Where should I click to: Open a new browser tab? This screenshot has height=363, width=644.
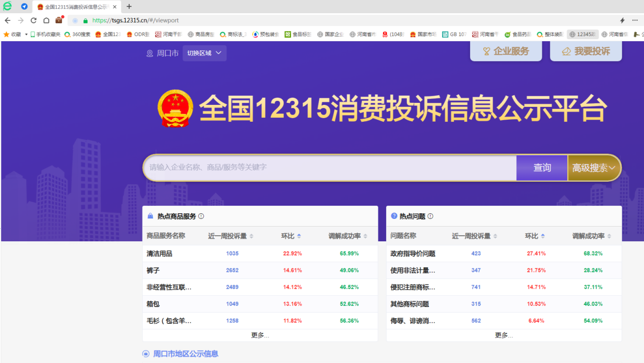129,7
